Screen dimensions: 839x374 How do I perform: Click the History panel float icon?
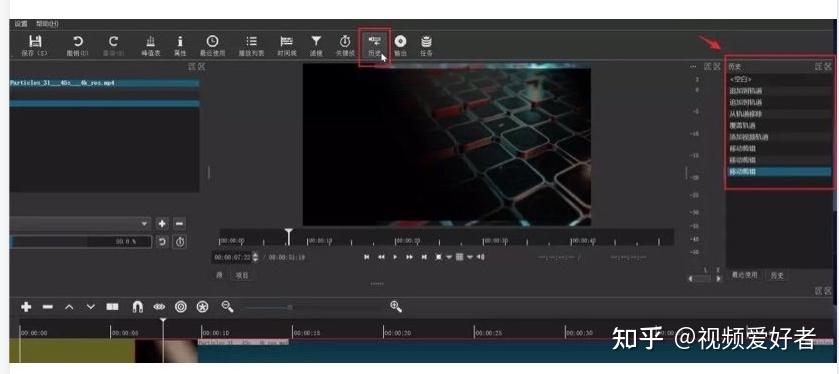819,67
